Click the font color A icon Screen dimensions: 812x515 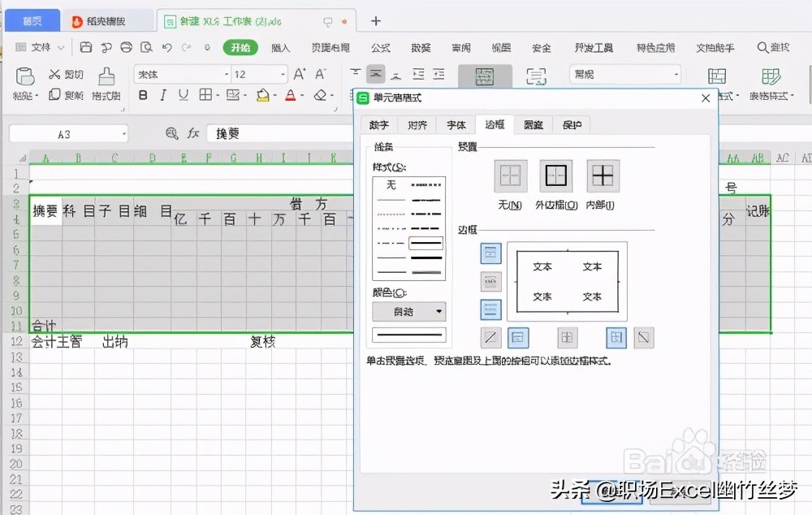coord(291,96)
